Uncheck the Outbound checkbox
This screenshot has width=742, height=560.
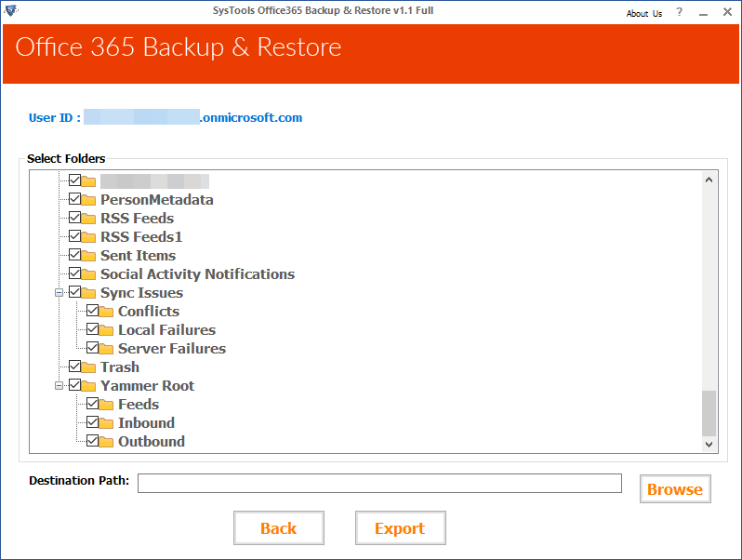(93, 440)
